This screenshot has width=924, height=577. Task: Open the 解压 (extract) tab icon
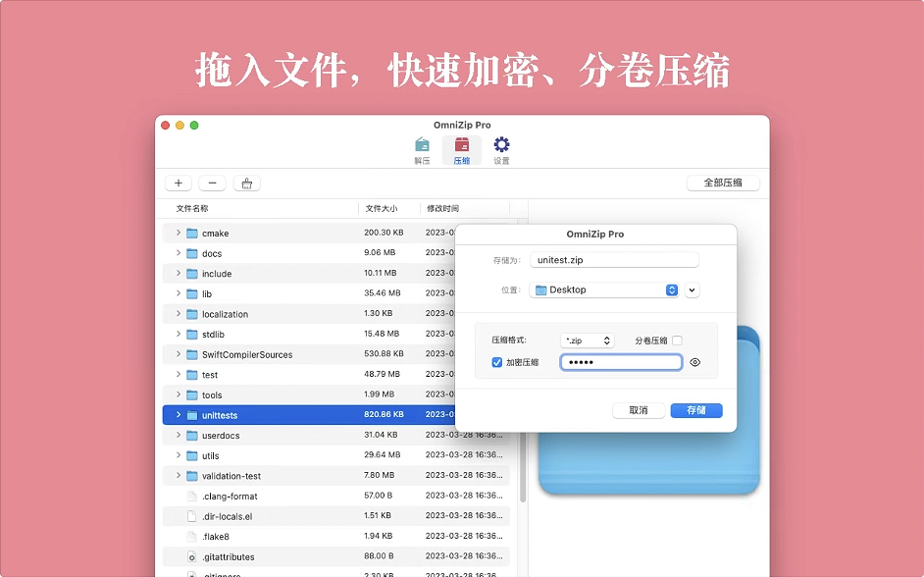pyautogui.click(x=422, y=146)
